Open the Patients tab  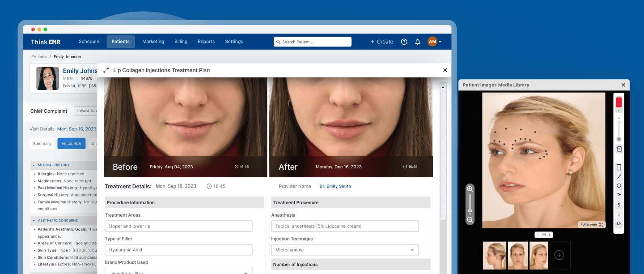point(121,42)
